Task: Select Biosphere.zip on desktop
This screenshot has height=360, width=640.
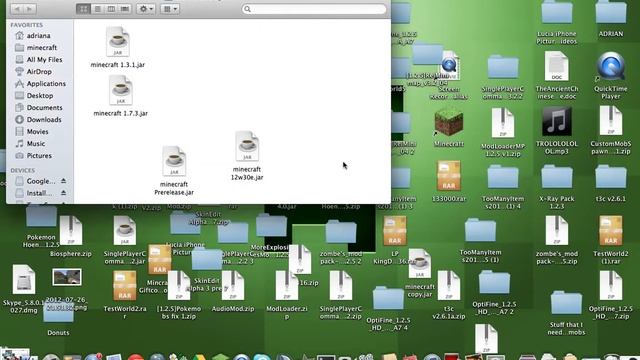Action: pyautogui.click(x=71, y=231)
